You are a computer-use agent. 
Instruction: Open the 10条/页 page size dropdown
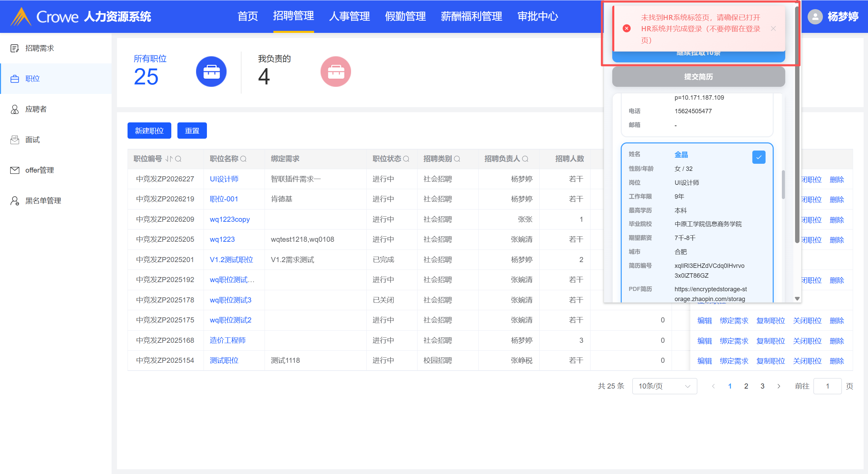(x=664, y=386)
